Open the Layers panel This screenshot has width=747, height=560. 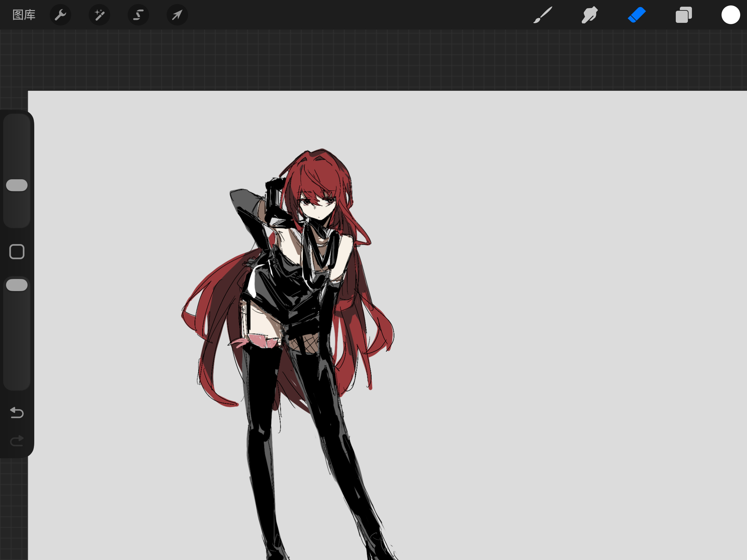pos(684,15)
